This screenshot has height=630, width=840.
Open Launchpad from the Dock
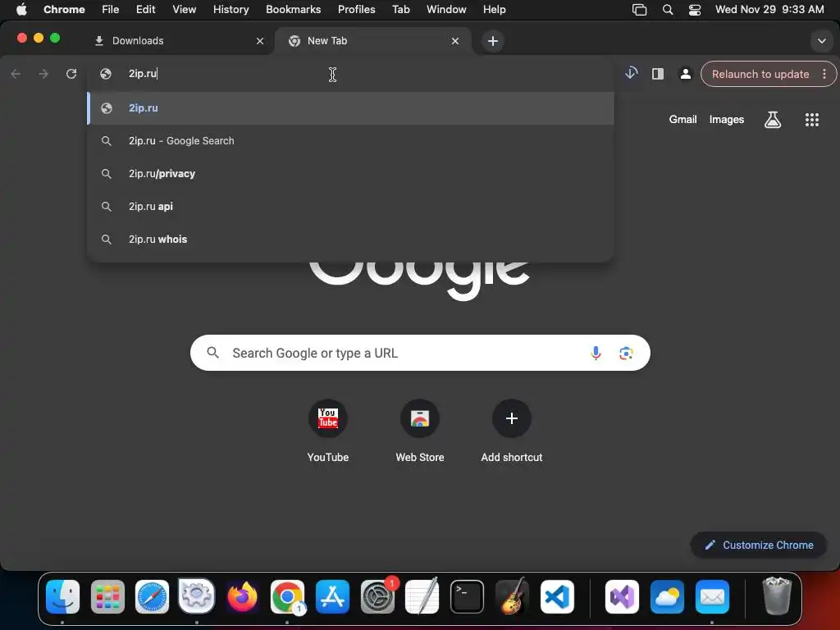click(x=107, y=596)
